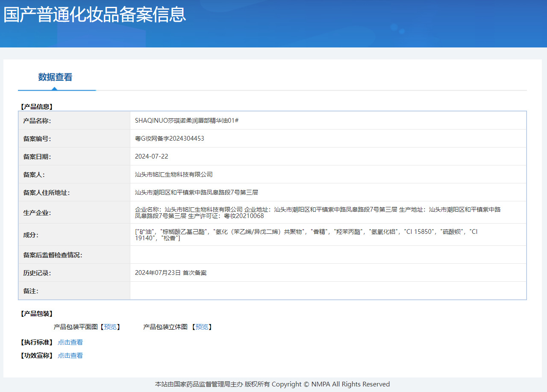Preview 产品包装平面图 link
The height and width of the screenshot is (392, 547).
[x=110, y=327]
